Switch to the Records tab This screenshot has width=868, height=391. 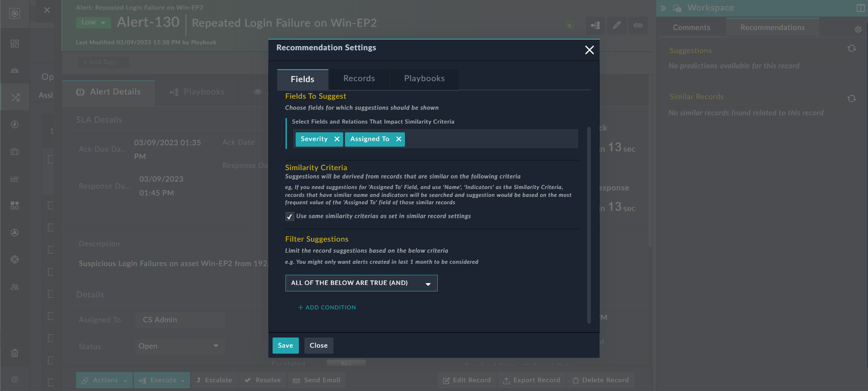(x=359, y=79)
